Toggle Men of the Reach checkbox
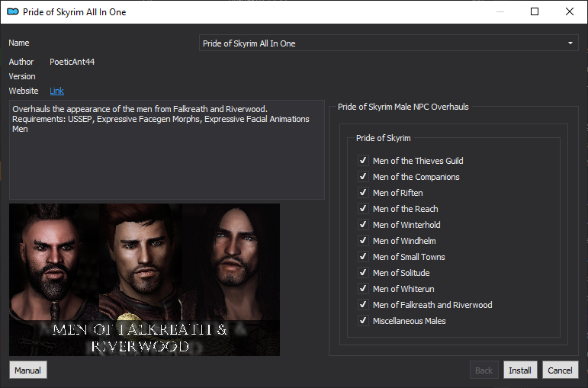This screenshot has height=388, width=588. (x=363, y=209)
